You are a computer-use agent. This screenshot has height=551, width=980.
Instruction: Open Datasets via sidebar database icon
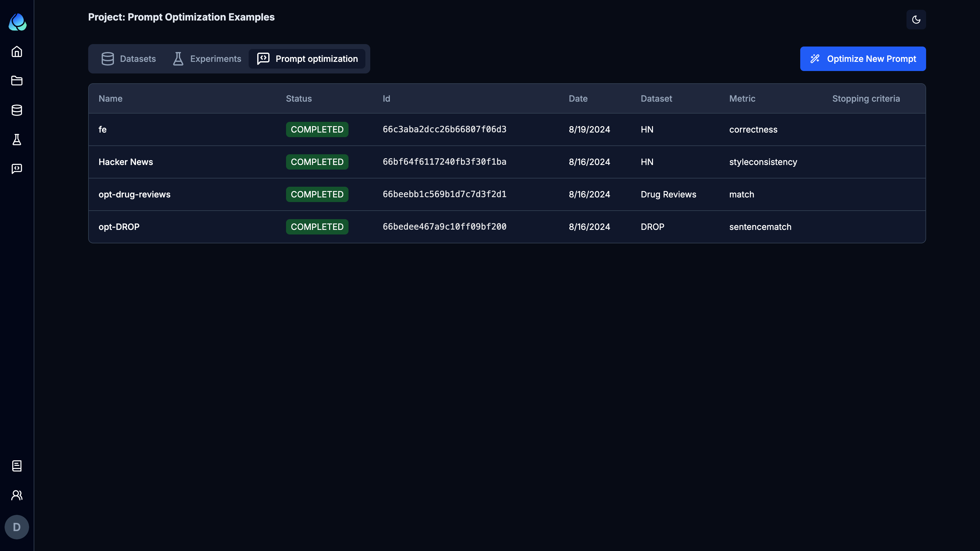pos(17,110)
